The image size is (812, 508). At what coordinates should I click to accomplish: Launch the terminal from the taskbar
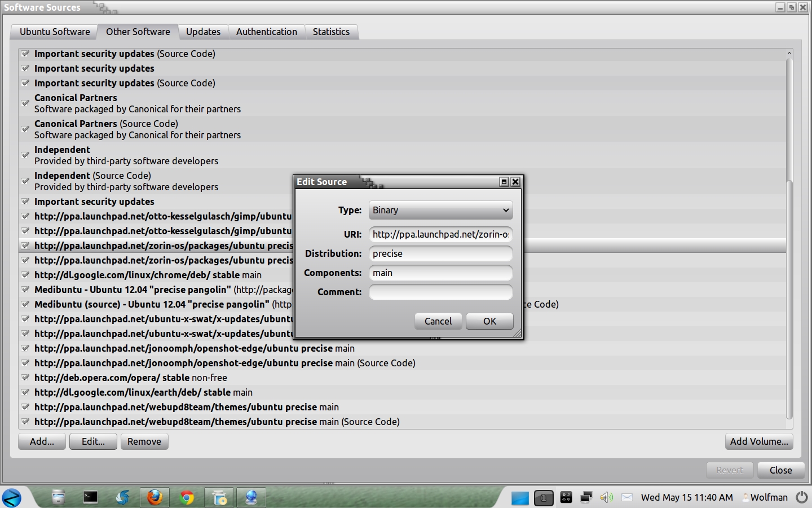90,497
